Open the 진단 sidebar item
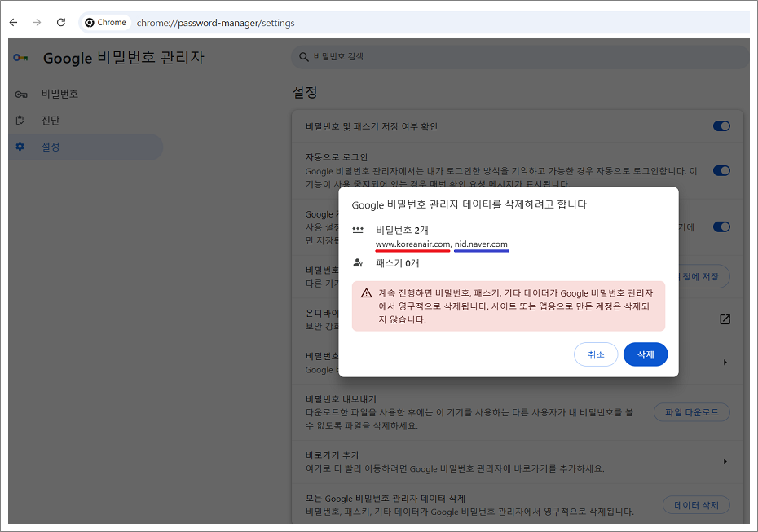Viewport: 758px width, 532px height. (86, 121)
